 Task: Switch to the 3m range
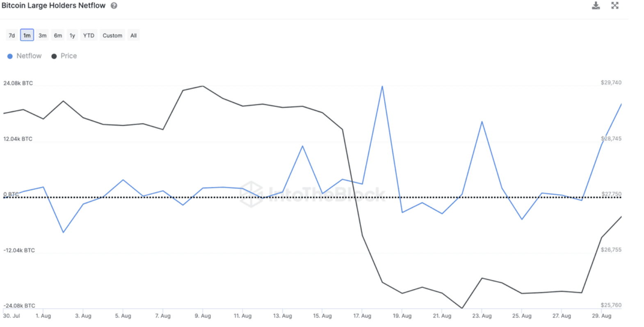coord(43,36)
